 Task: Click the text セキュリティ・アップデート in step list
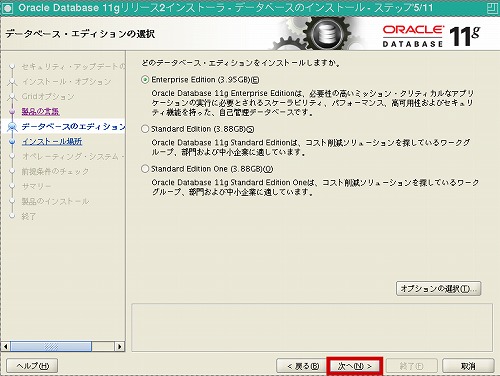coord(73,67)
